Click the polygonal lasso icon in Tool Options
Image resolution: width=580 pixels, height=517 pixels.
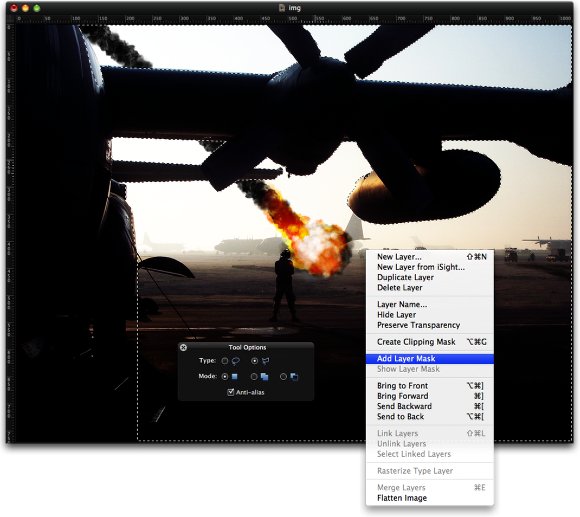click(266, 361)
